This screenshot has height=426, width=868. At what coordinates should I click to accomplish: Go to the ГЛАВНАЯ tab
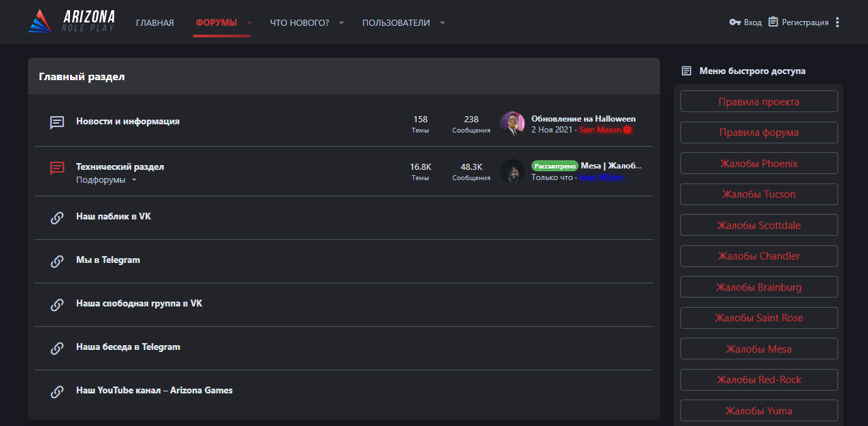click(x=155, y=22)
